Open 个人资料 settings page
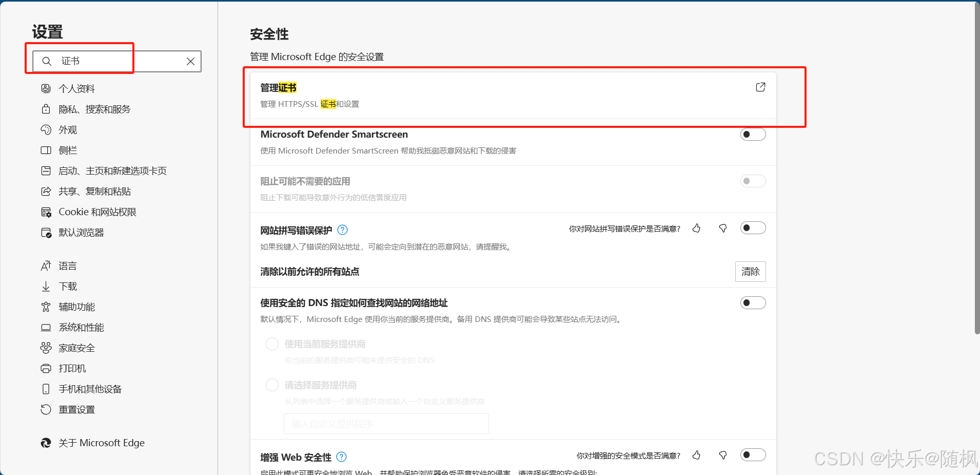980x475 pixels. coord(76,89)
